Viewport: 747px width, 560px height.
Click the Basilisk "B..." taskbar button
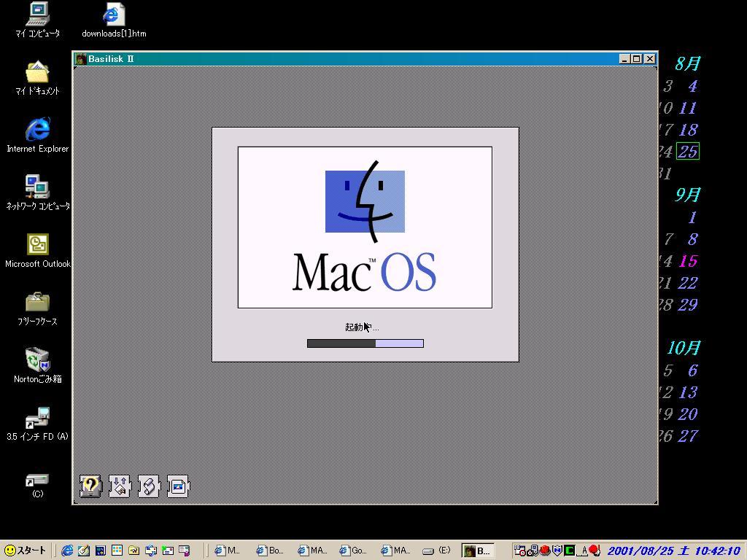tap(479, 551)
